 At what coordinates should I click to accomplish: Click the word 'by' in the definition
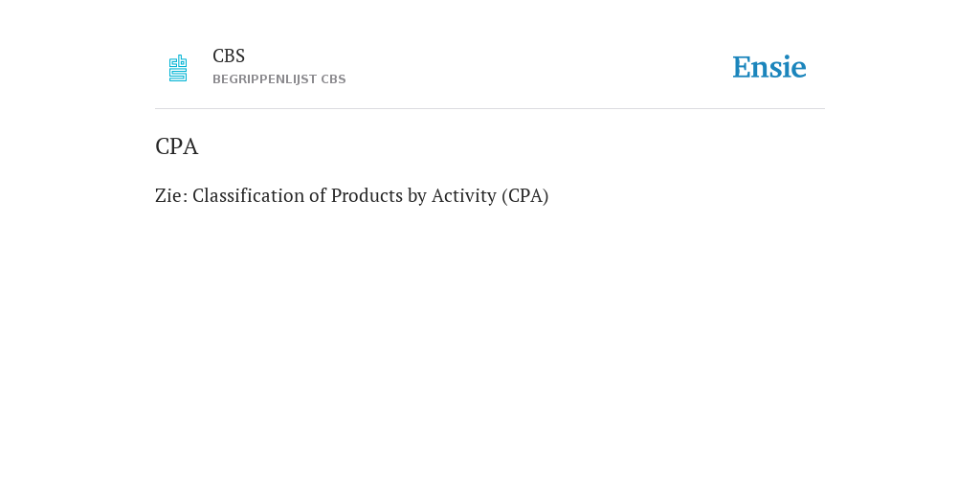pyautogui.click(x=417, y=196)
